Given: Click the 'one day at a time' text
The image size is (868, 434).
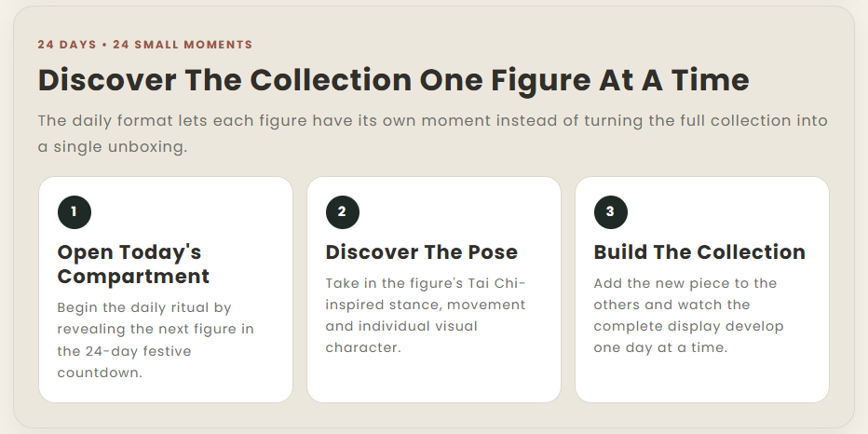Looking at the screenshot, I should (x=660, y=347).
